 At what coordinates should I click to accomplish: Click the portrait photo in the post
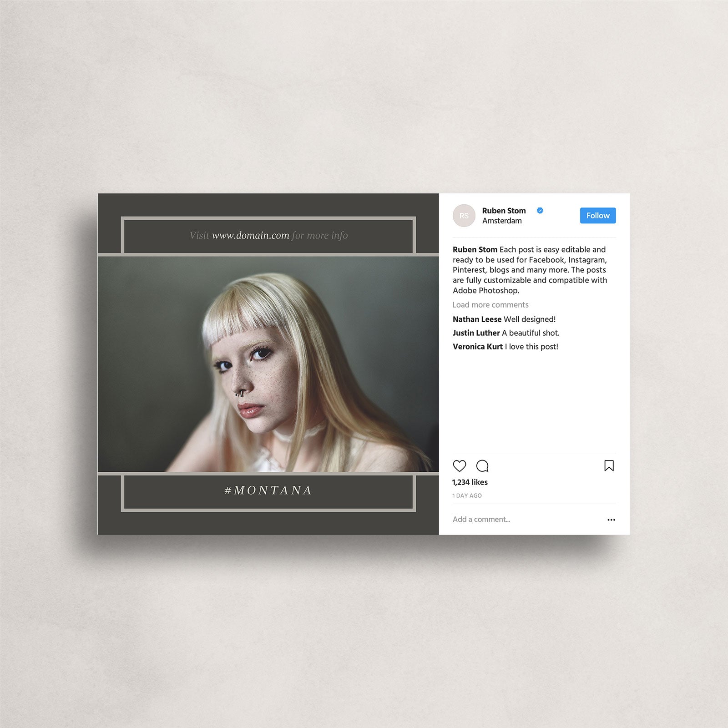268,364
